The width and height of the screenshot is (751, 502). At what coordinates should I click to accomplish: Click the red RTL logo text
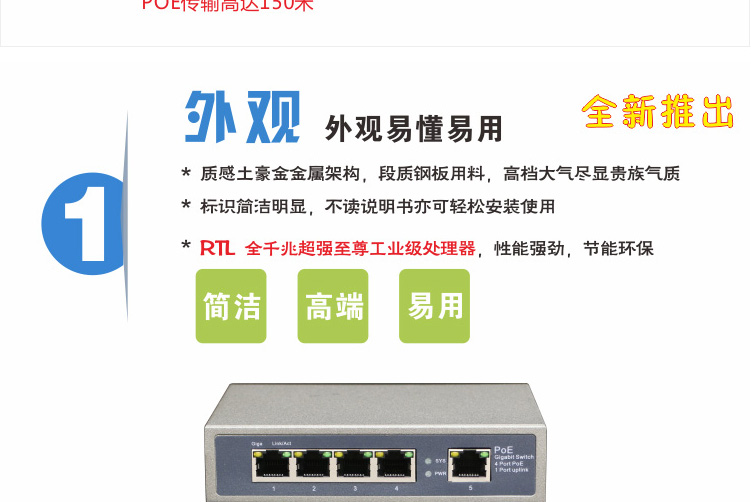coord(217,248)
